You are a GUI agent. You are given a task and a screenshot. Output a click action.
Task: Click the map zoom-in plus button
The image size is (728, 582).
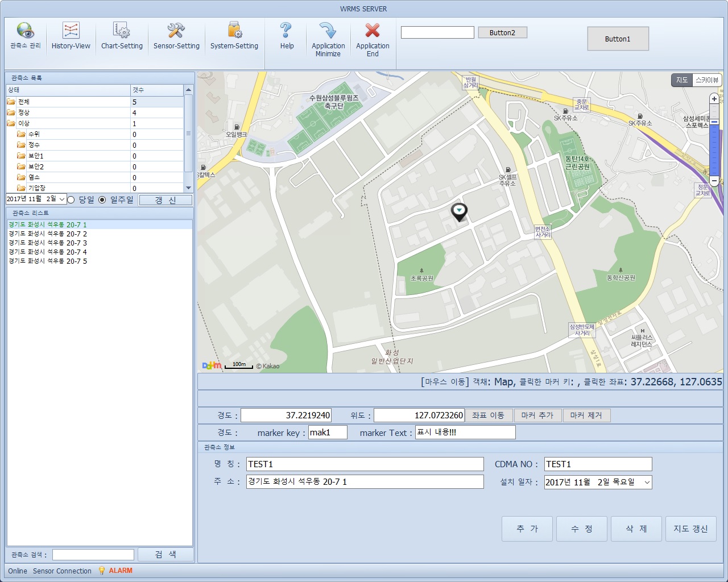pyautogui.click(x=714, y=99)
